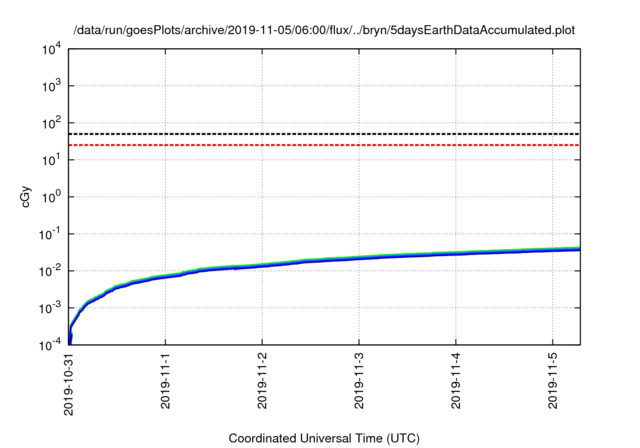
Task: Click the 10^-3 y-axis tick label
Action: point(50,308)
